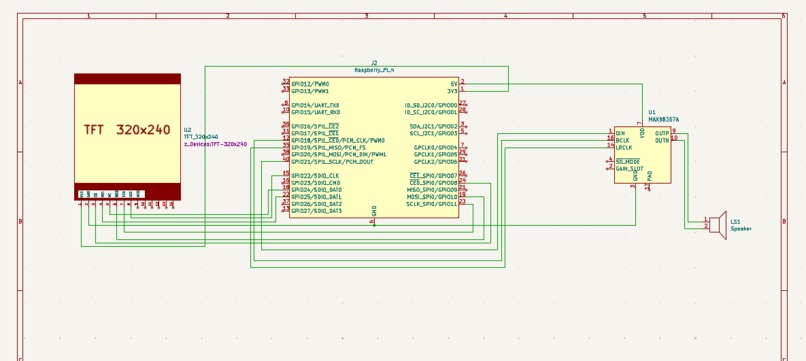Screen dimensions: 806x361
Task: Click the U2 reference label
Action: (187, 130)
